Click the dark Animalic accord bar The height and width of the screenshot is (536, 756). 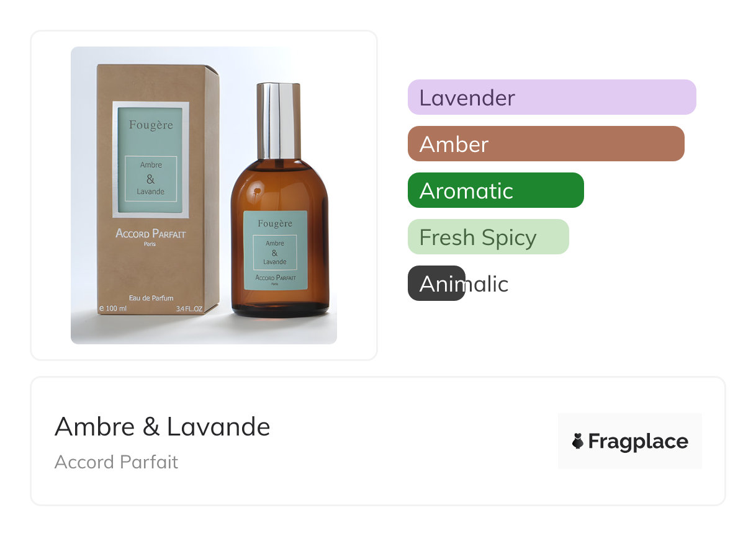point(436,284)
